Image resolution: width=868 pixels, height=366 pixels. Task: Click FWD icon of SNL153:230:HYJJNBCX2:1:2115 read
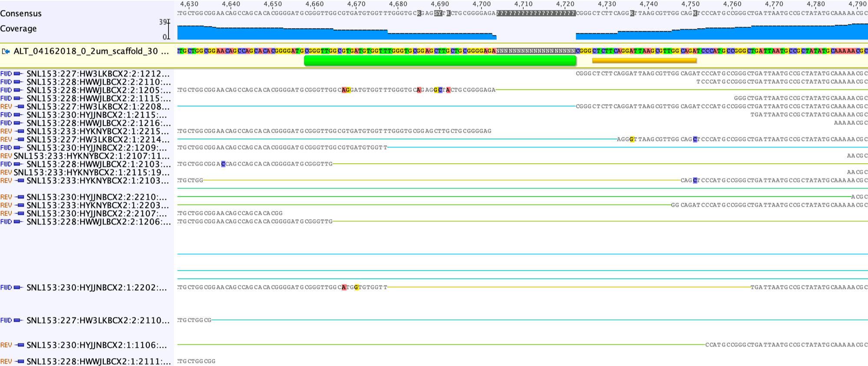(x=19, y=115)
